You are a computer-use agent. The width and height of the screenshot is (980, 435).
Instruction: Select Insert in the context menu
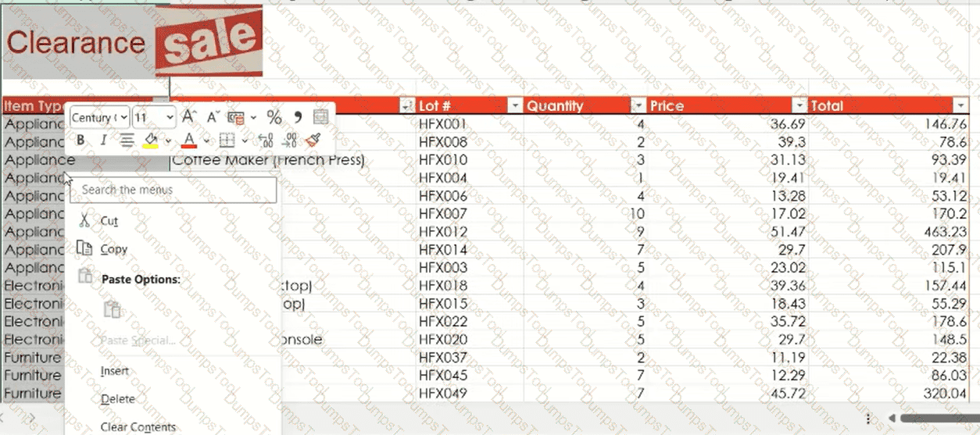pos(114,371)
